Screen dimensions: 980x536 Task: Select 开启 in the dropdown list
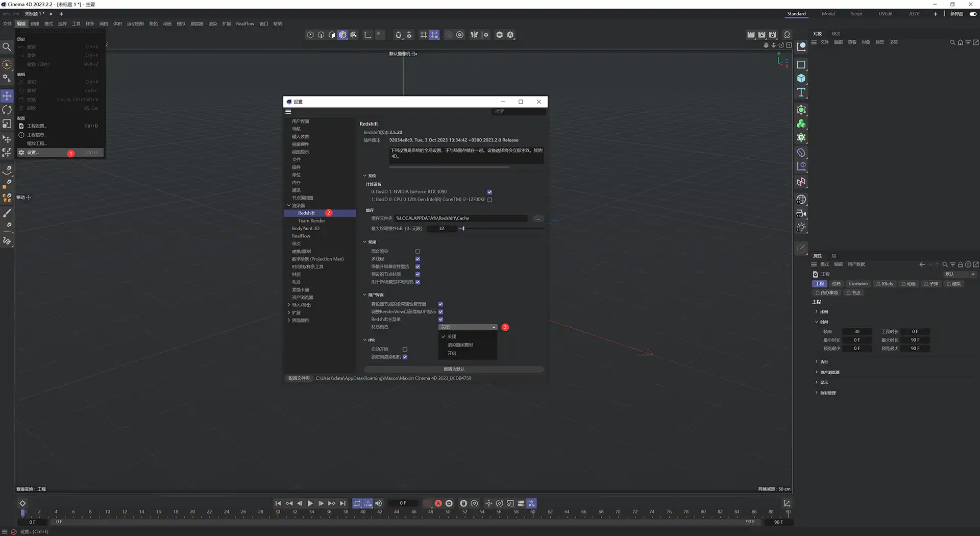452,353
